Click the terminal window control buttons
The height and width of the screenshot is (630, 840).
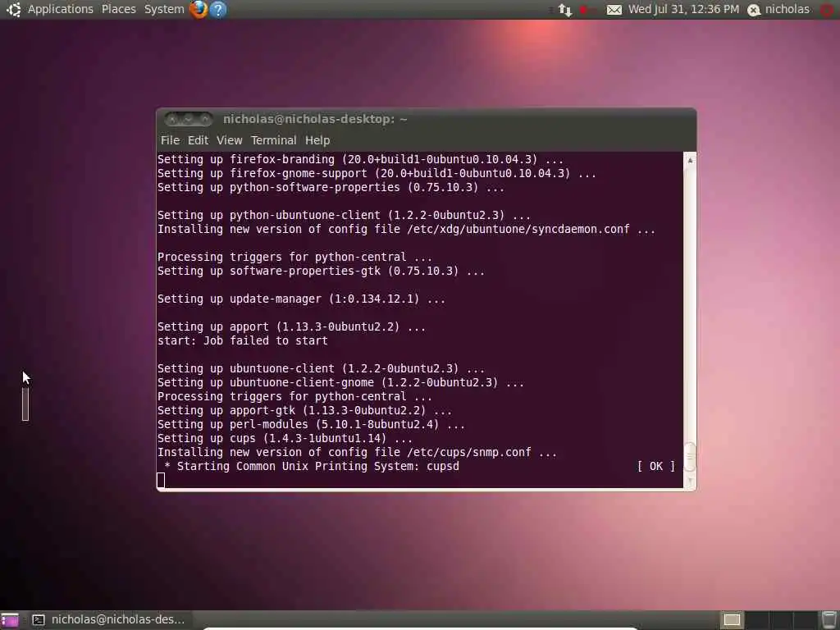pos(188,119)
